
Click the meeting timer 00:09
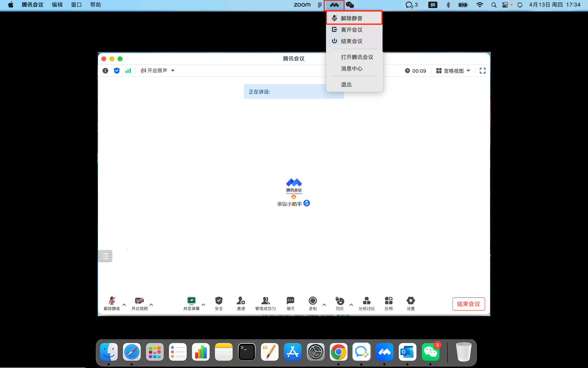(x=416, y=71)
